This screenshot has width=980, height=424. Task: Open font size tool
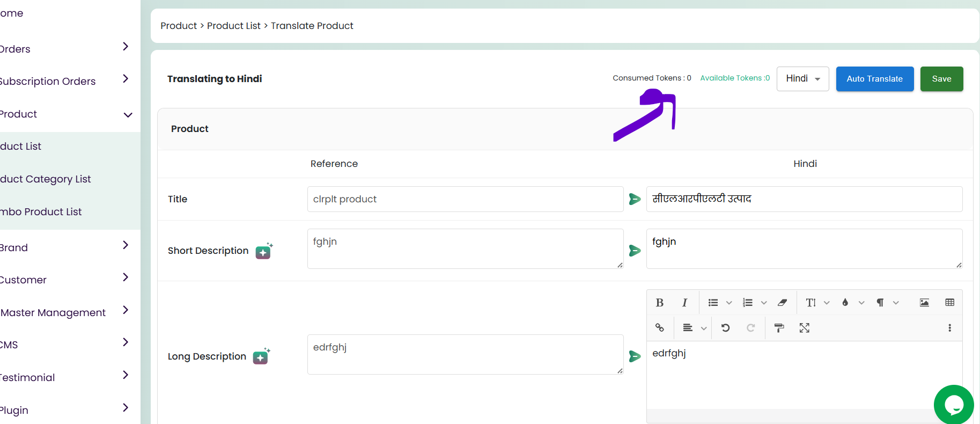[811, 303]
